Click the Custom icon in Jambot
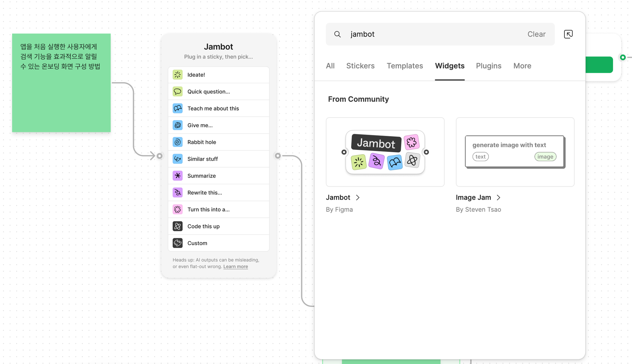This screenshot has width=632, height=364. tap(178, 243)
